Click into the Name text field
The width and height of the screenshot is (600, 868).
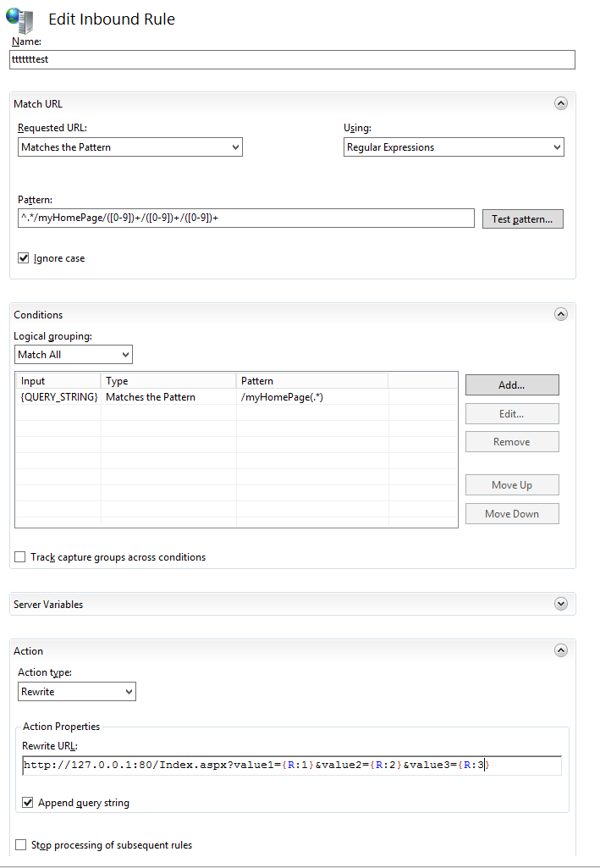pos(292,59)
